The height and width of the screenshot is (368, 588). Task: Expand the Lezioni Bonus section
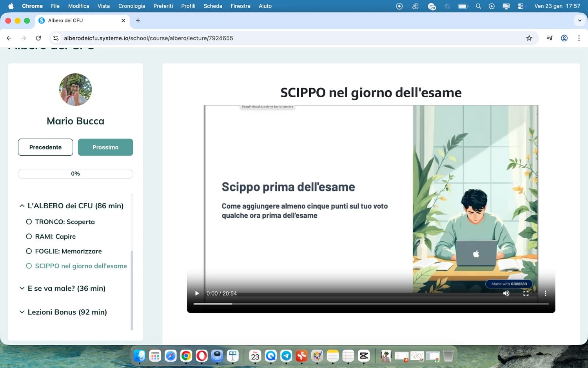pyautogui.click(x=22, y=312)
